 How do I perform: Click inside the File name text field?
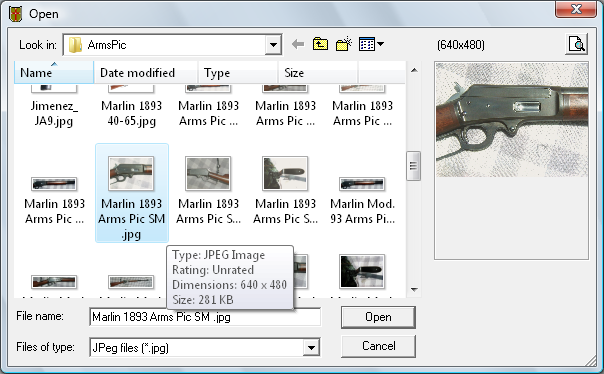(x=205, y=317)
